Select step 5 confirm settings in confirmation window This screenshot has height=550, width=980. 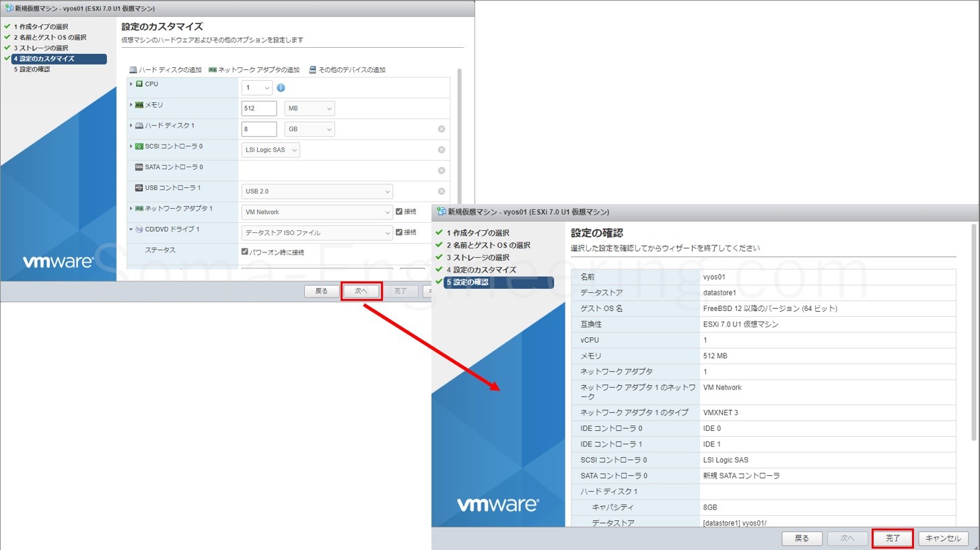coord(499,282)
